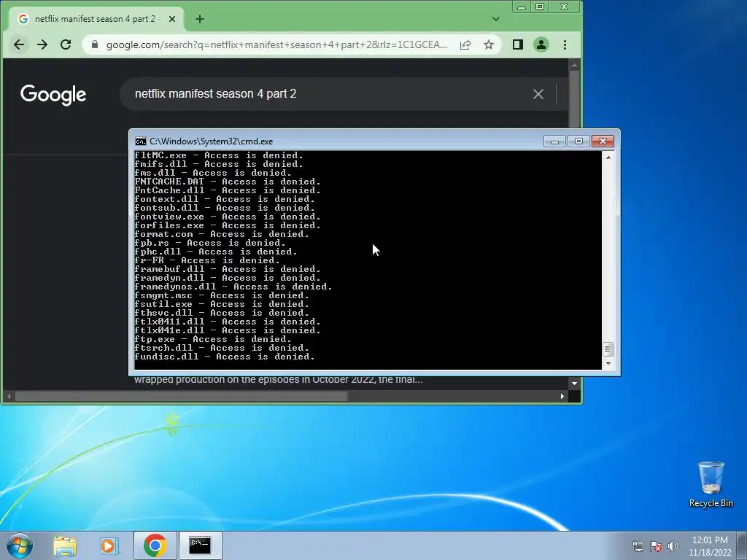Screen dimensions: 747x560
Task: Click the Chrome address bar URL
Action: pyautogui.click(x=276, y=44)
